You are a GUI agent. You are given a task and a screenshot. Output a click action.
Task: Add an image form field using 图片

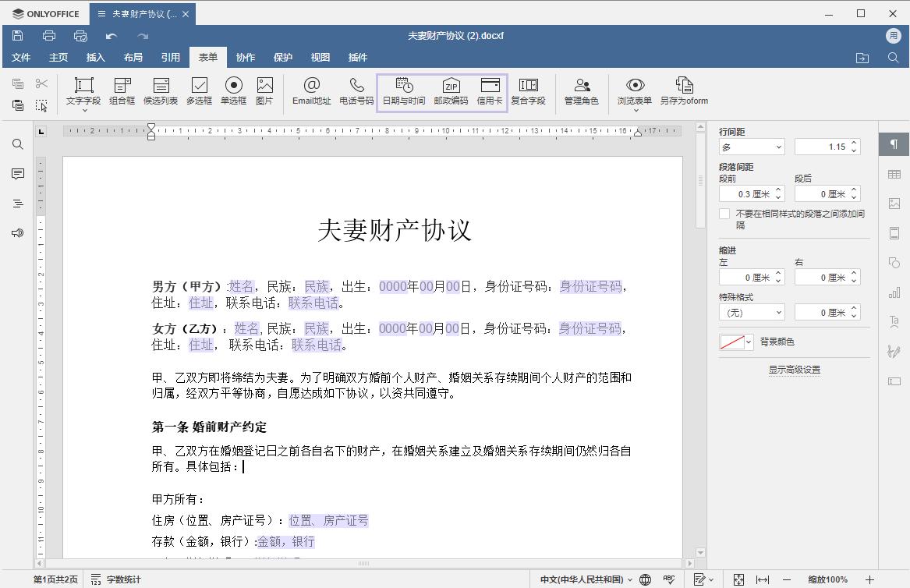(x=264, y=91)
